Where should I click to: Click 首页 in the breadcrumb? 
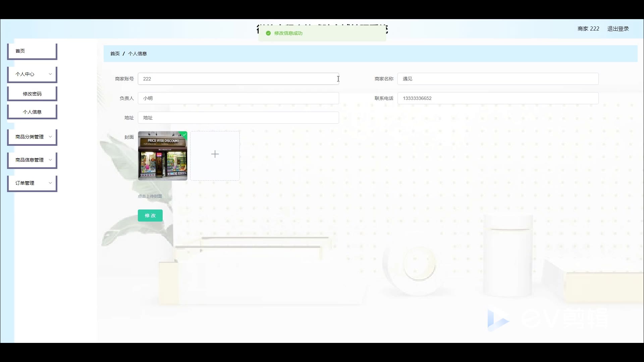tap(115, 54)
